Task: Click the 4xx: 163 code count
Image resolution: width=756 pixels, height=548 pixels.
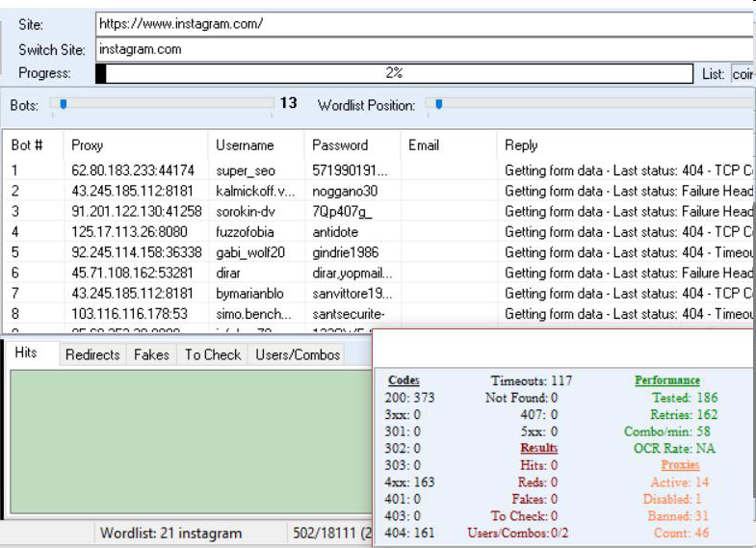Action: pos(410,482)
